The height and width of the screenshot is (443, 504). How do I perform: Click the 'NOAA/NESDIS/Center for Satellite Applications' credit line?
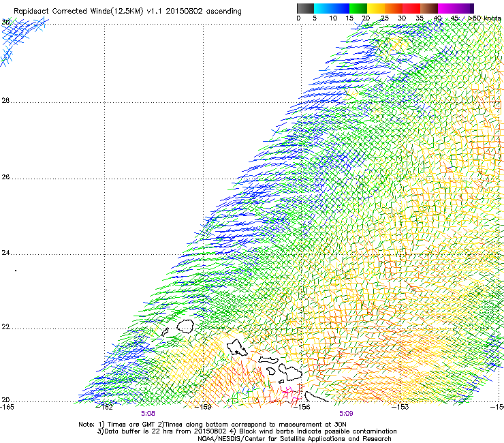(x=294, y=439)
